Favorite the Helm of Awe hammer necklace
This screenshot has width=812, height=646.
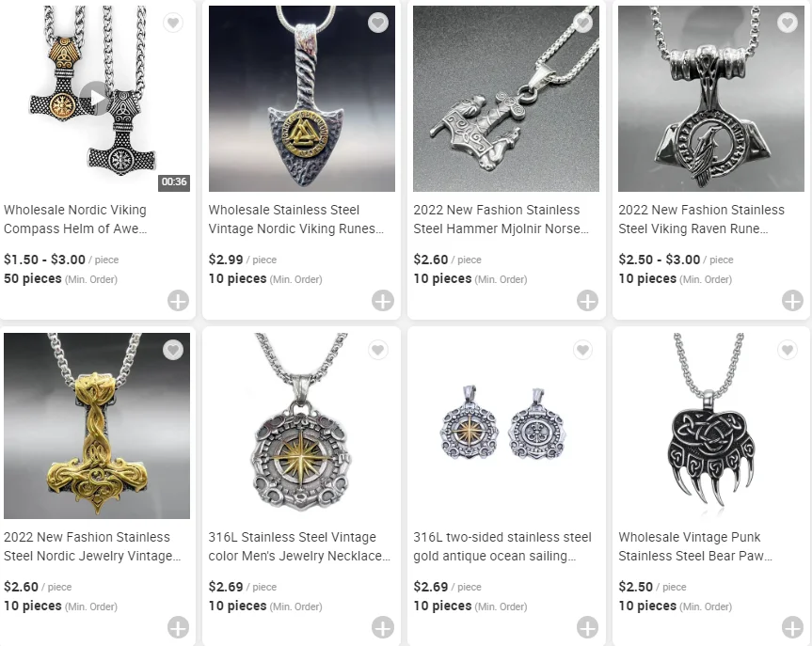[x=173, y=23]
